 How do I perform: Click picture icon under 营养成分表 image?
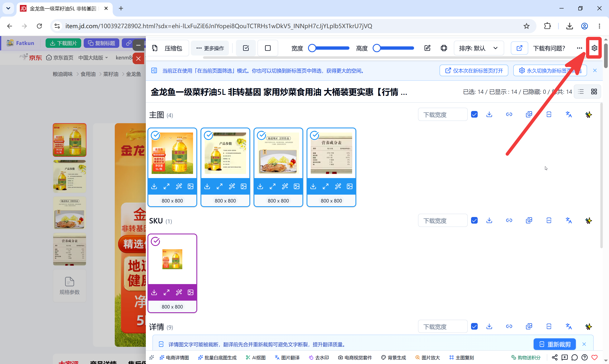point(350,186)
